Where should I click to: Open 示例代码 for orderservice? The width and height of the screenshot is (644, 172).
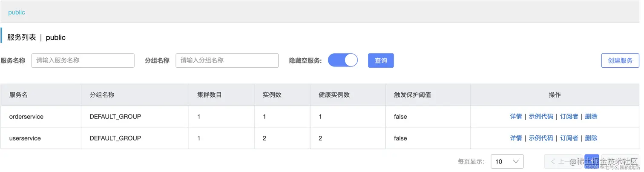pyautogui.click(x=541, y=116)
